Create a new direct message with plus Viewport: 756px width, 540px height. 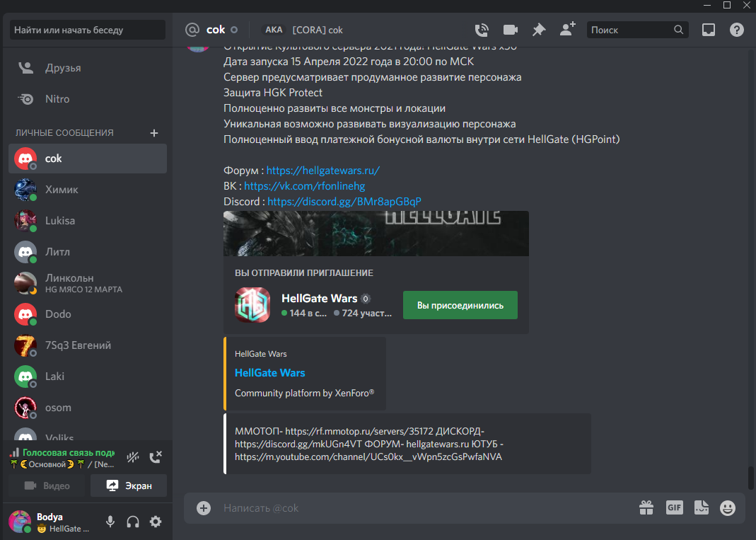[153, 133]
